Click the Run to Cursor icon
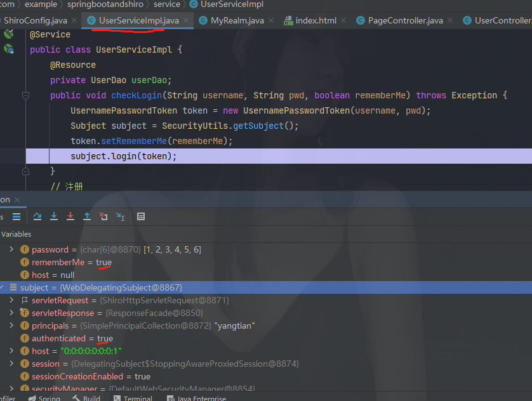This screenshot has height=401, width=532. 120,216
